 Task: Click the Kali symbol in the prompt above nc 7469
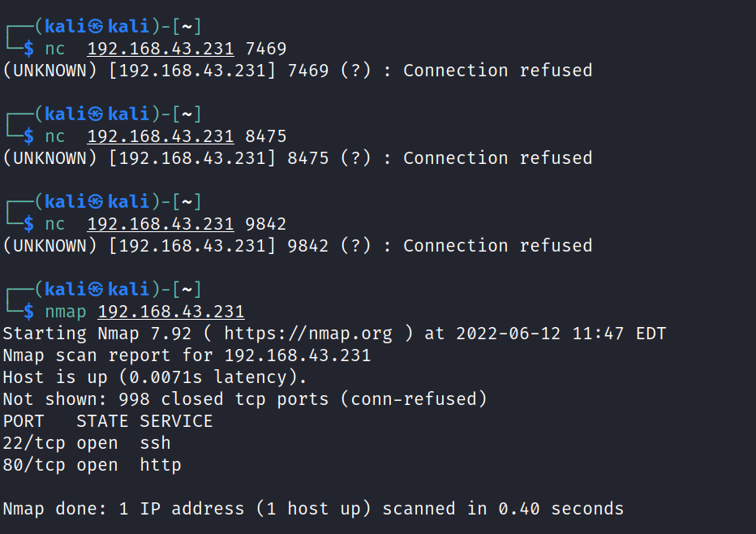coord(97,26)
